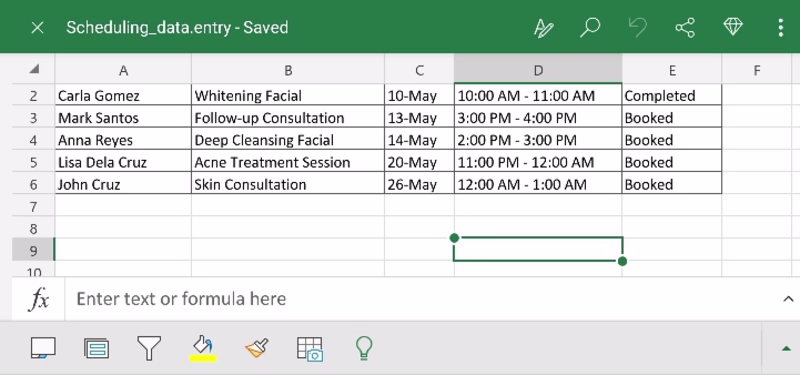
Task: Select column B header
Action: tap(288, 70)
